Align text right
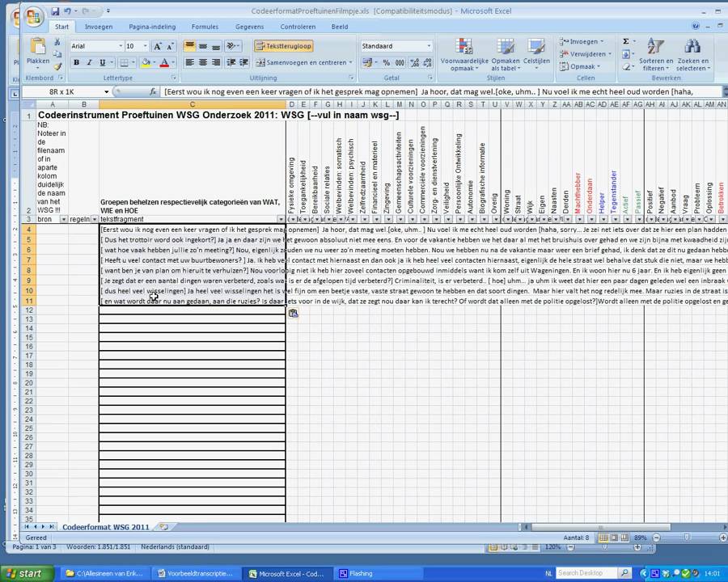This screenshot has width=728, height=582. click(216, 62)
